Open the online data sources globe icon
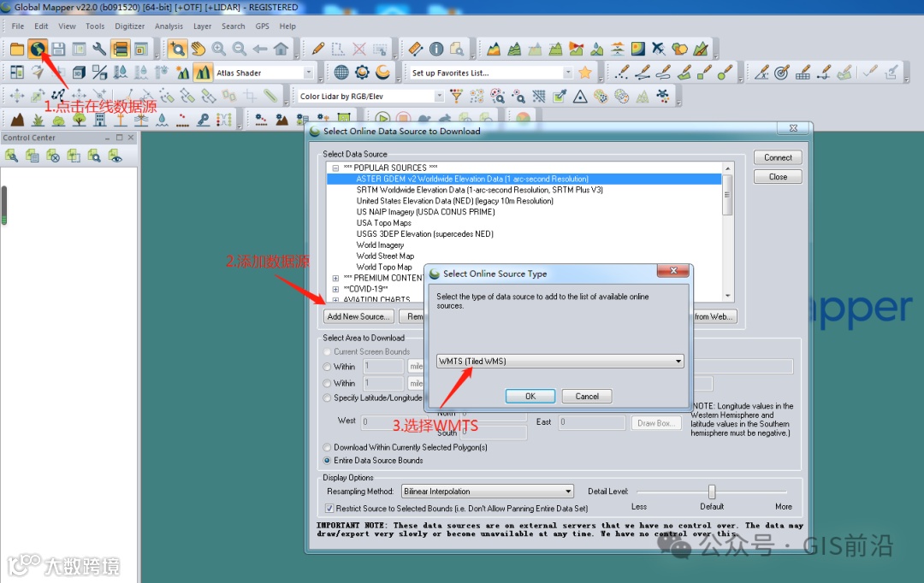This screenshot has height=583, width=924. [37, 49]
